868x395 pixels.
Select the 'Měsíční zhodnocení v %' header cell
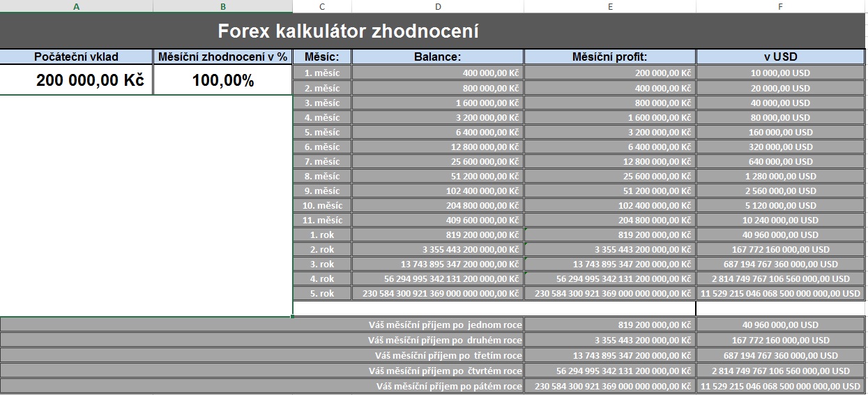(223, 57)
